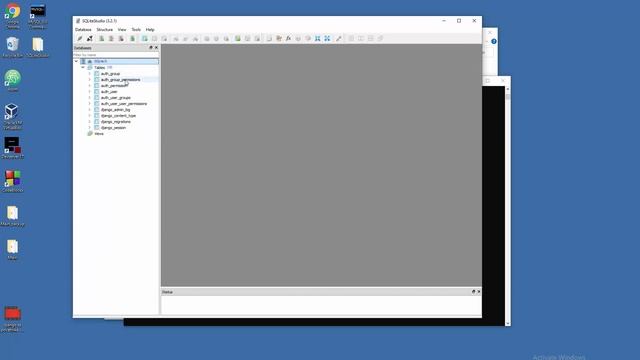Click scroll-down arrow in console window

click(x=508, y=323)
